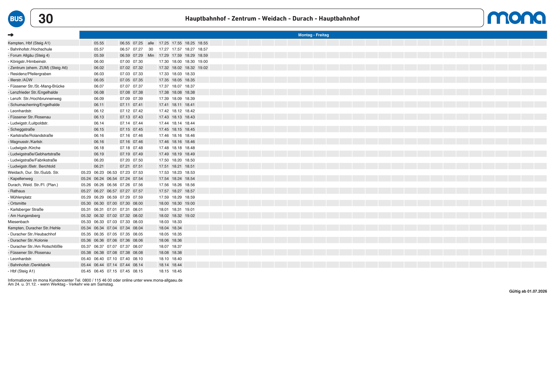
Task: Select the stop Duracher Str./Kolonie
Action: 28,240
